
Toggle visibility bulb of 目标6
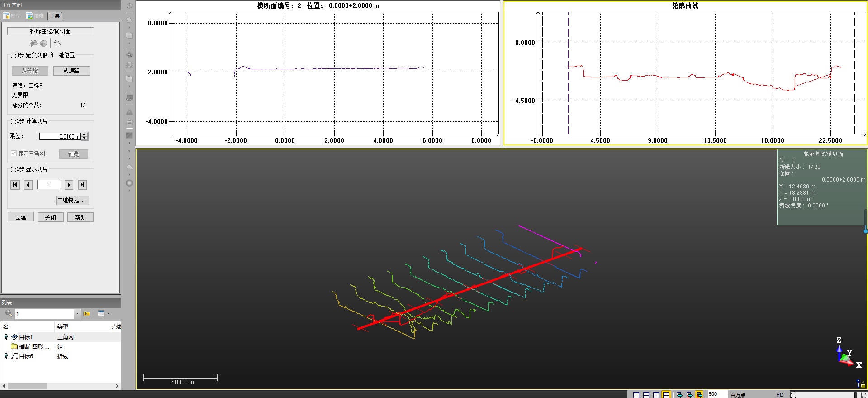[6, 356]
